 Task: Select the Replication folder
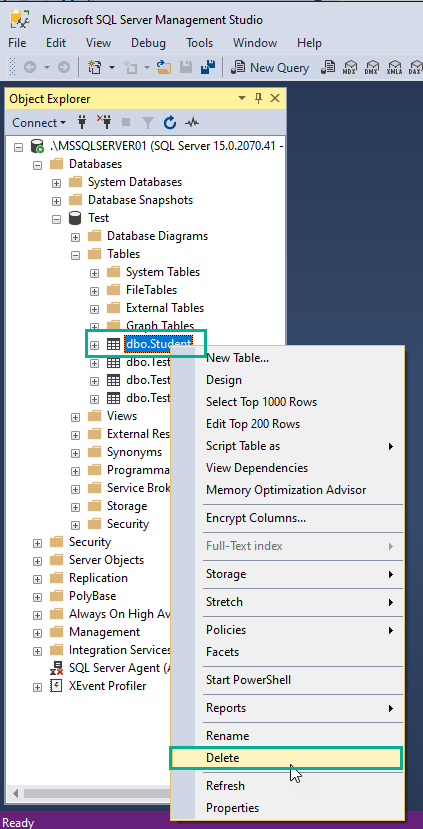point(98,578)
